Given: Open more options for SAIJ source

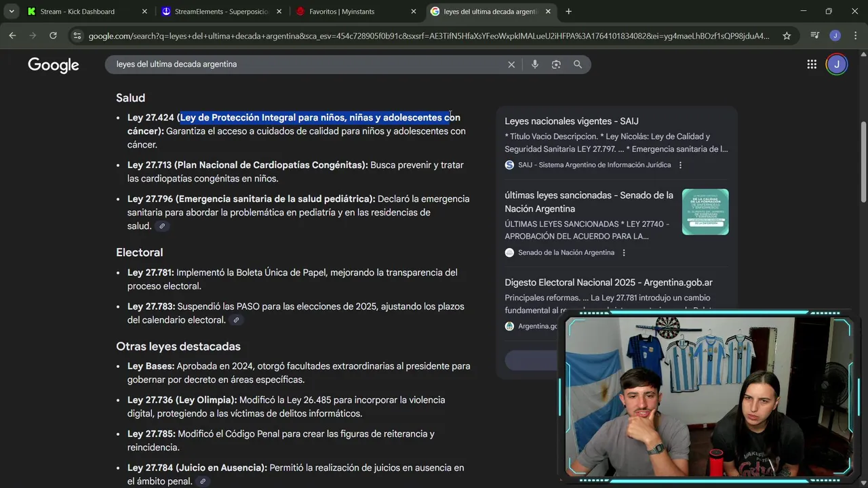Looking at the screenshot, I should (x=680, y=165).
